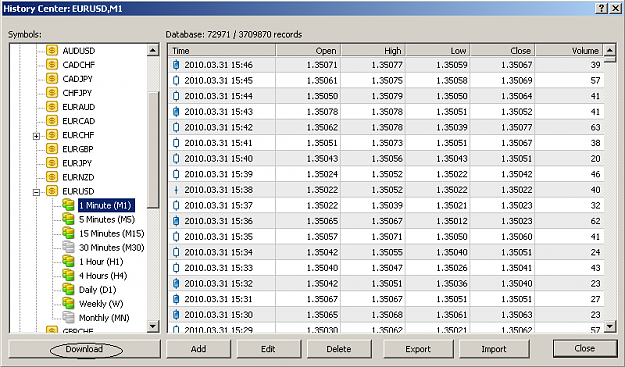625x367 pixels.
Task: Click the volume 63 in the 15:42 row
Action: pos(595,127)
